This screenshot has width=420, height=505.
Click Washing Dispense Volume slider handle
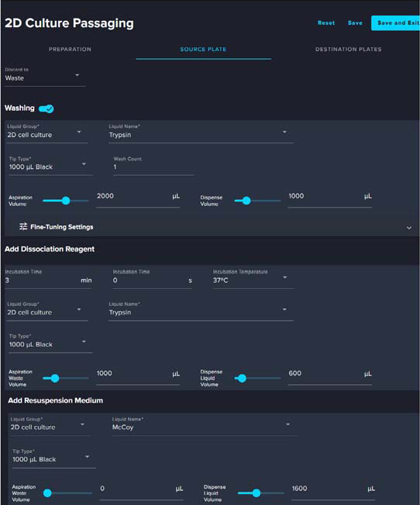(246, 201)
